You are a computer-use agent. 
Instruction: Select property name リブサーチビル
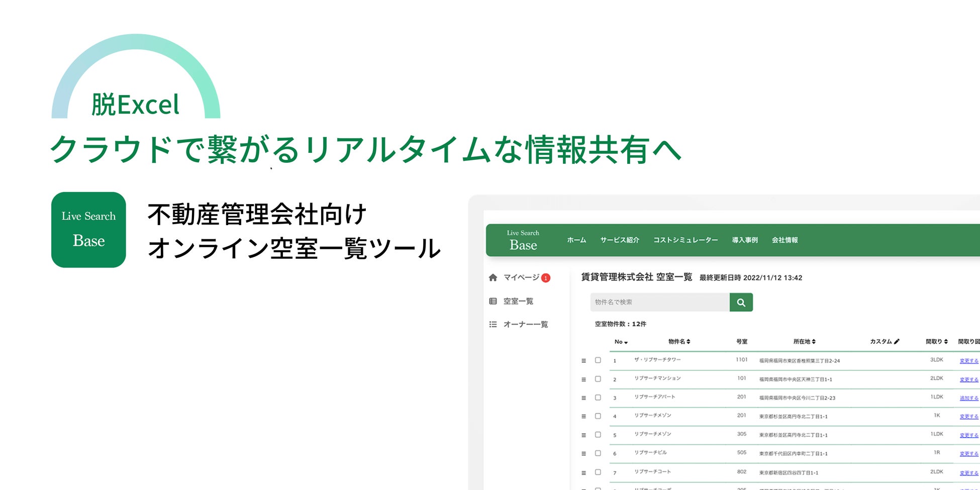[650, 453]
